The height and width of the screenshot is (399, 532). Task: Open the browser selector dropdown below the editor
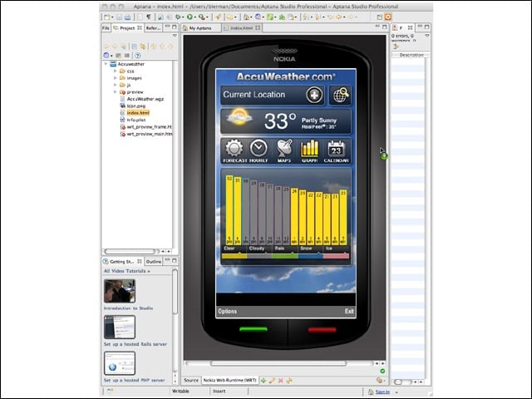point(381,381)
